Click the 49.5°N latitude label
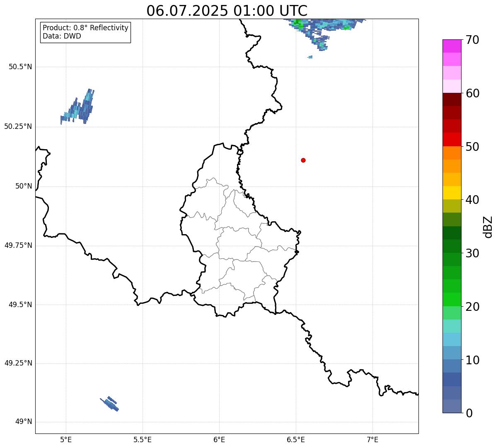This screenshot has width=498, height=448. [20, 305]
